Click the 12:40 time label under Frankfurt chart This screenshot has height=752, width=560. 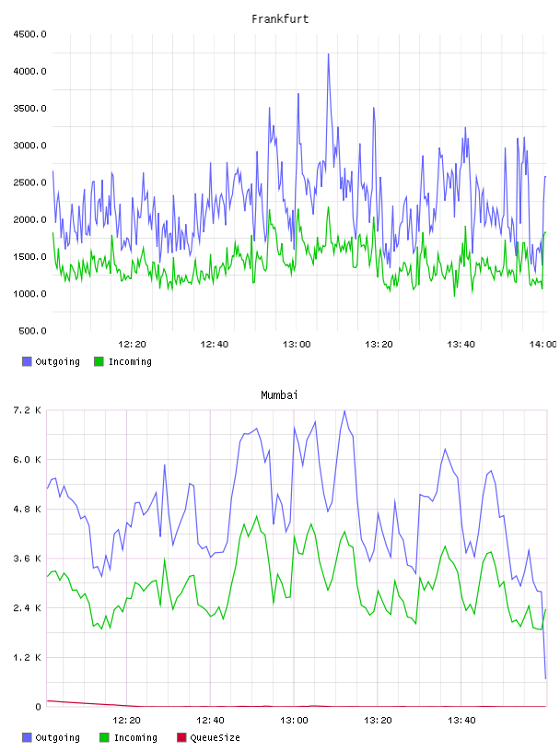[215, 344]
